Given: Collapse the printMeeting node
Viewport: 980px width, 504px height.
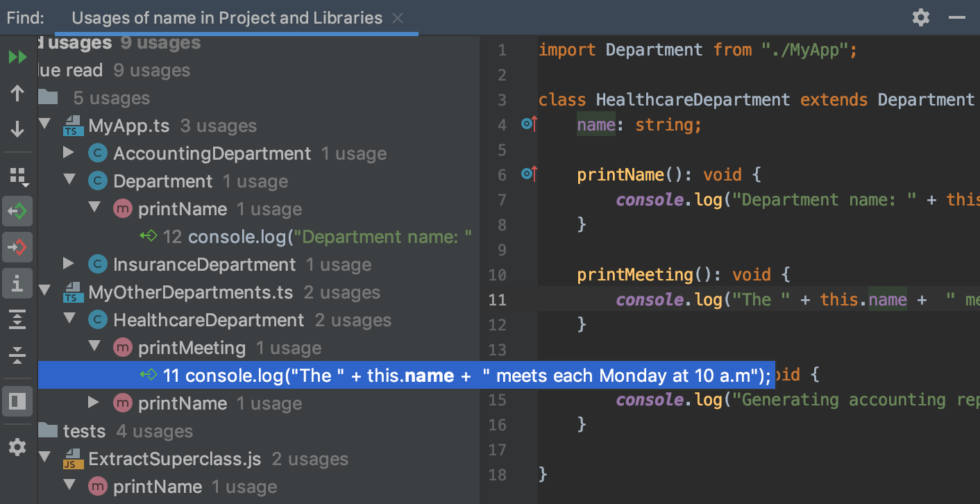Looking at the screenshot, I should coord(93,347).
